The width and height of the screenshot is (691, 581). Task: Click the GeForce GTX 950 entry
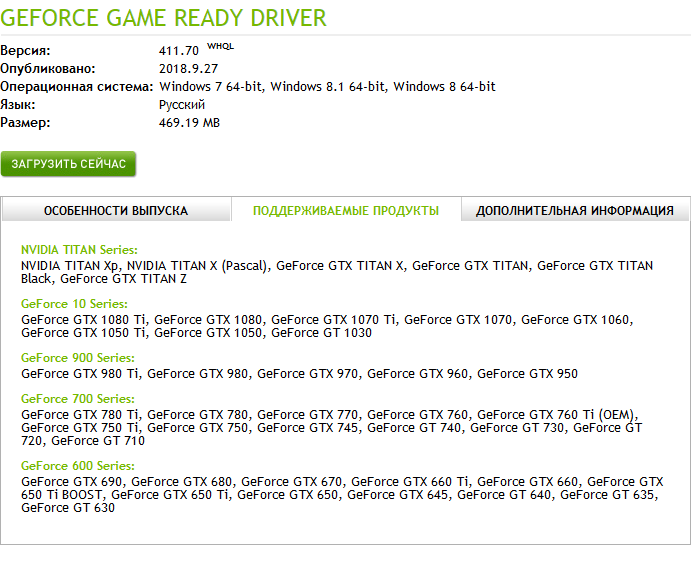527,374
